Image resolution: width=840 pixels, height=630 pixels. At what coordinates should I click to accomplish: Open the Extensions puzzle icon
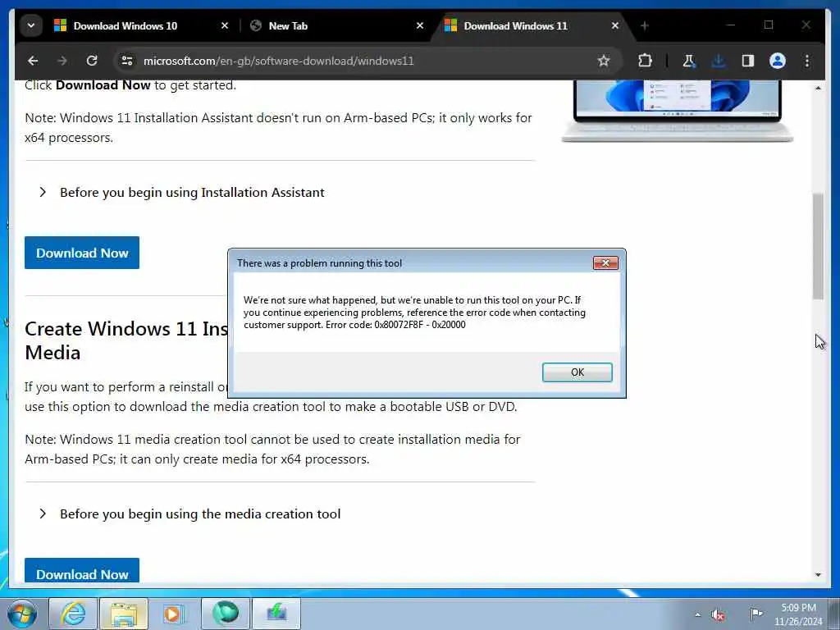645,61
